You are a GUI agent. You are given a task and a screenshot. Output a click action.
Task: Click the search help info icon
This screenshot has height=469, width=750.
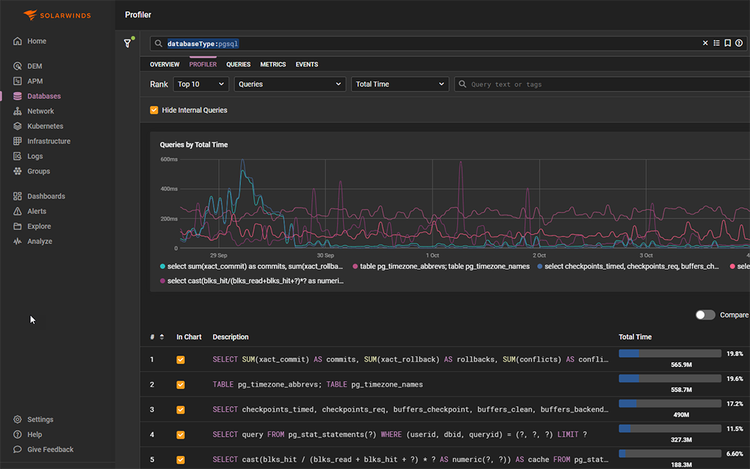point(739,43)
